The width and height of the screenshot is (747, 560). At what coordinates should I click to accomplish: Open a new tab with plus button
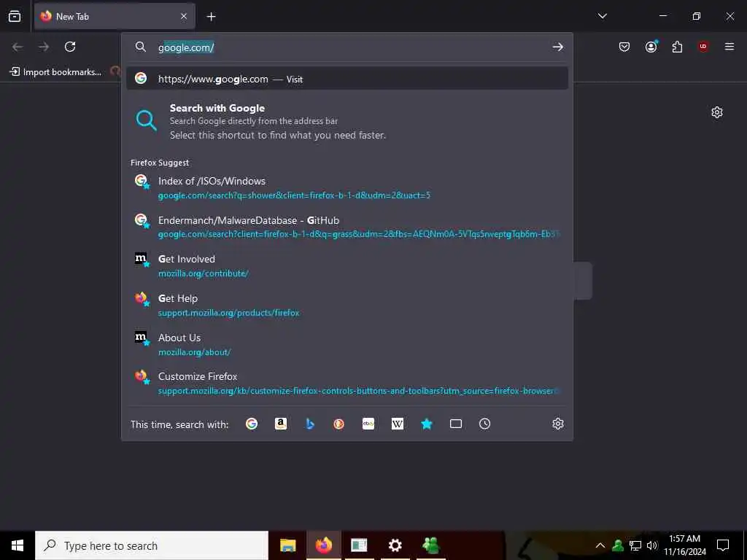[211, 17]
